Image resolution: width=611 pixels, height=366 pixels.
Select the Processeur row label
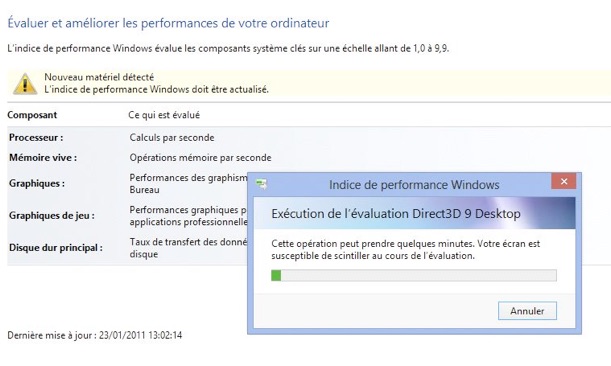click(x=36, y=138)
